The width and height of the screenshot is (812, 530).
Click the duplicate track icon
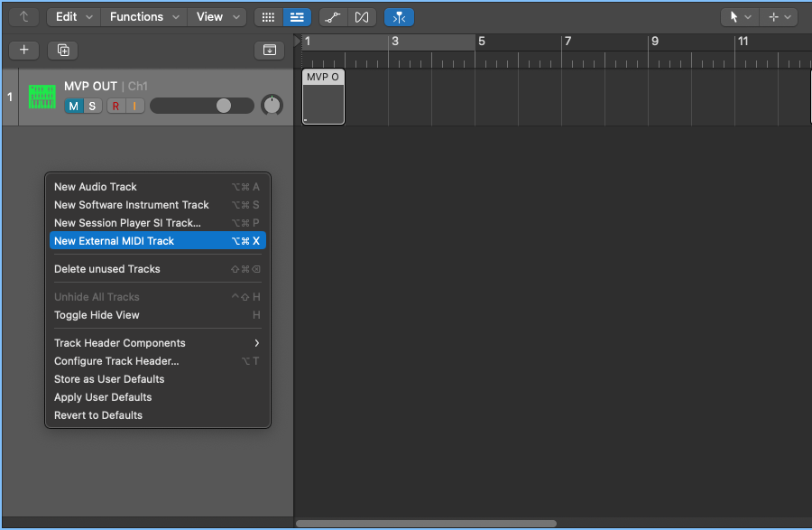(63, 51)
